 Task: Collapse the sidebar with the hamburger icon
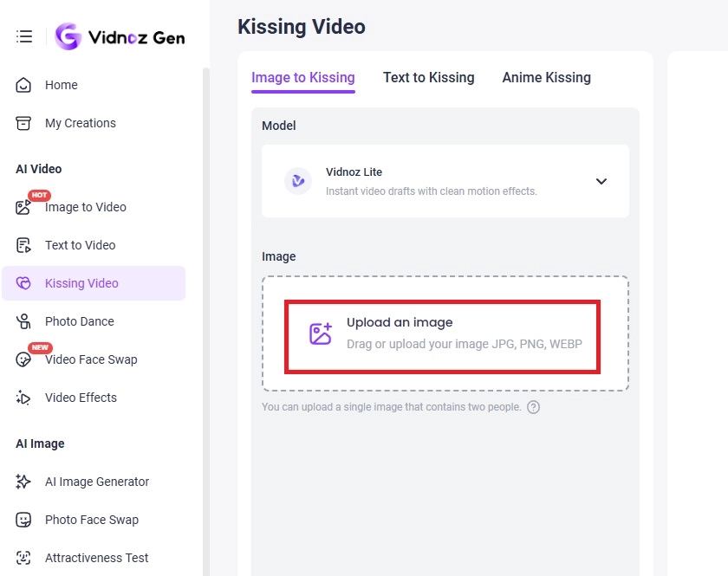pyautogui.click(x=23, y=36)
